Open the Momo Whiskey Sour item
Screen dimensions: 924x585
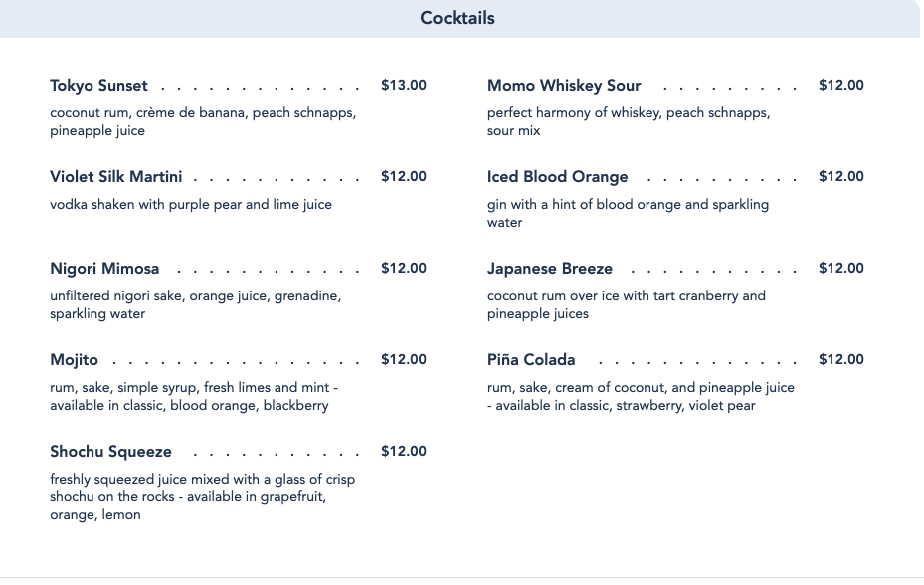pos(564,86)
